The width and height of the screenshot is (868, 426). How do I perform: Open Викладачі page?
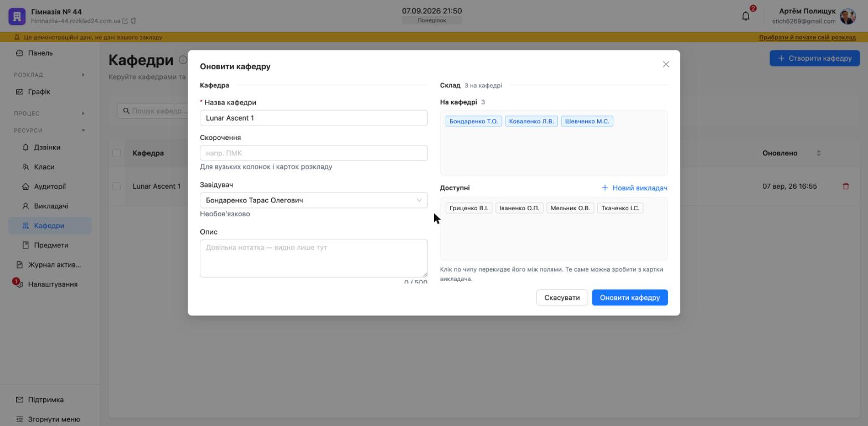(50, 206)
